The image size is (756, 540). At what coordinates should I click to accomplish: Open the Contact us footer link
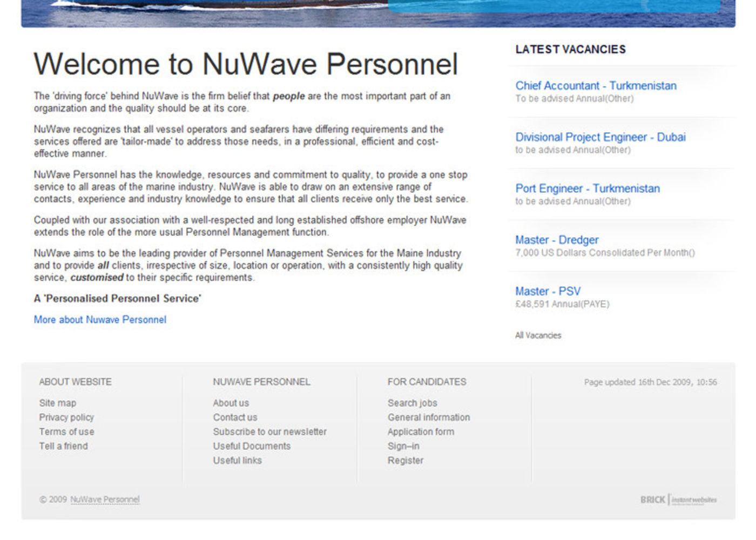pyautogui.click(x=235, y=417)
